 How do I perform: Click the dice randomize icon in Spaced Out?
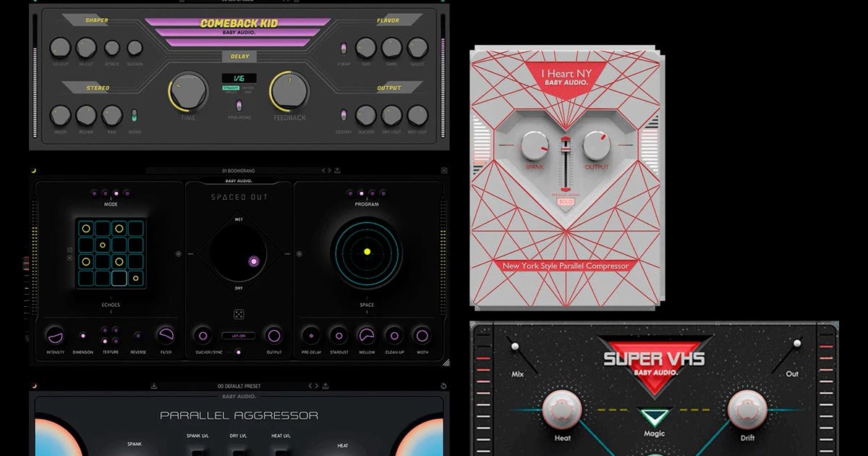239,314
